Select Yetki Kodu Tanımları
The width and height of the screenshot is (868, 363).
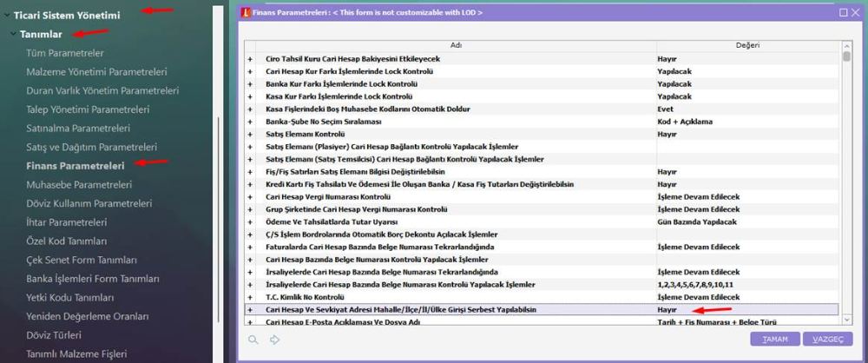[x=69, y=298]
